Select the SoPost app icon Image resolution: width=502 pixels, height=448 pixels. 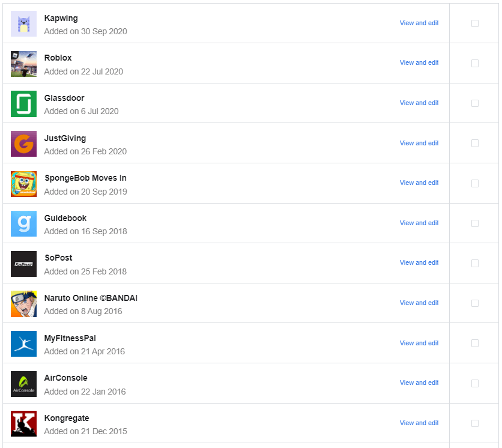[23, 264]
